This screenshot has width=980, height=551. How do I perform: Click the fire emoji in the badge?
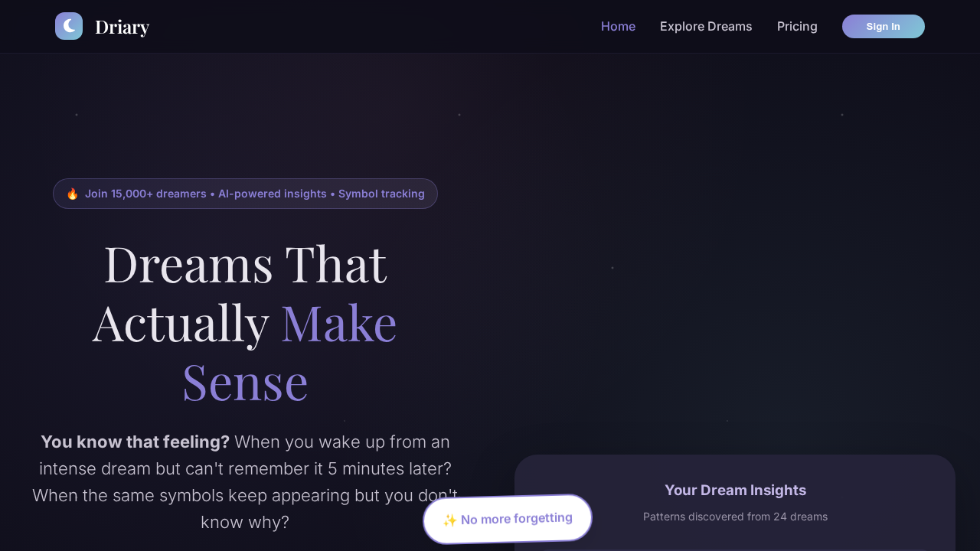click(73, 194)
